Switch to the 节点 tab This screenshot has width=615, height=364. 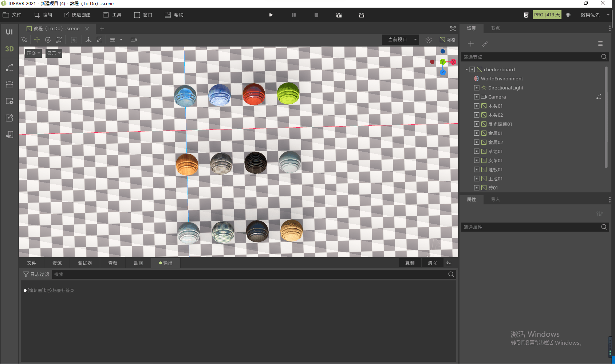click(495, 28)
